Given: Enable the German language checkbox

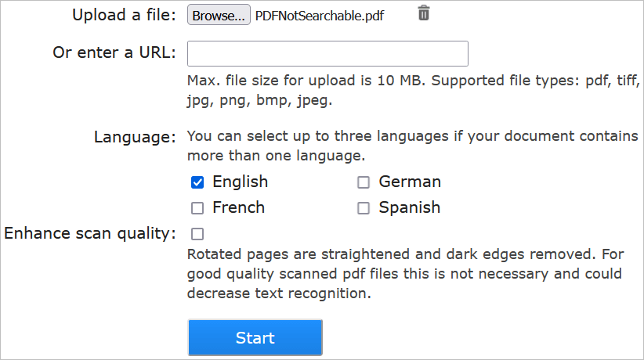Looking at the screenshot, I should (x=364, y=182).
